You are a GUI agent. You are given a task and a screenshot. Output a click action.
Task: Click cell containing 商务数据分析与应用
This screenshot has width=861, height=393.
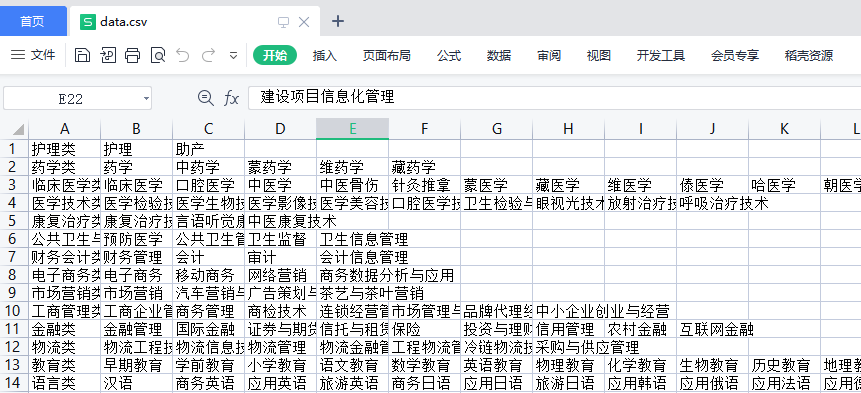click(353, 275)
